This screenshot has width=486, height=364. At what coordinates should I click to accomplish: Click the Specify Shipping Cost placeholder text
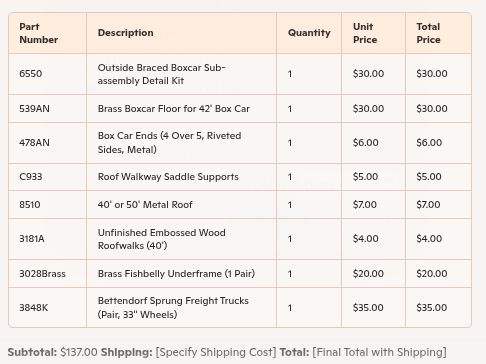coord(216,352)
